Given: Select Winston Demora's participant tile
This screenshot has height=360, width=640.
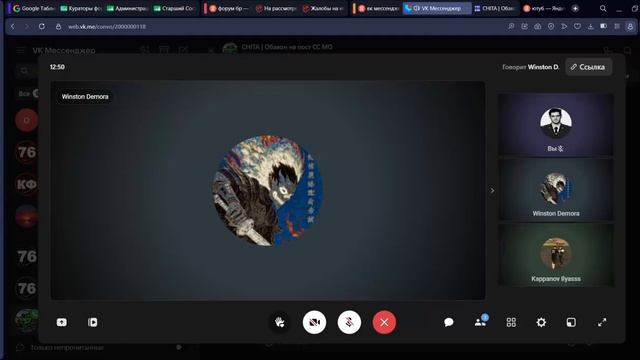Looking at the screenshot, I should [x=556, y=190].
